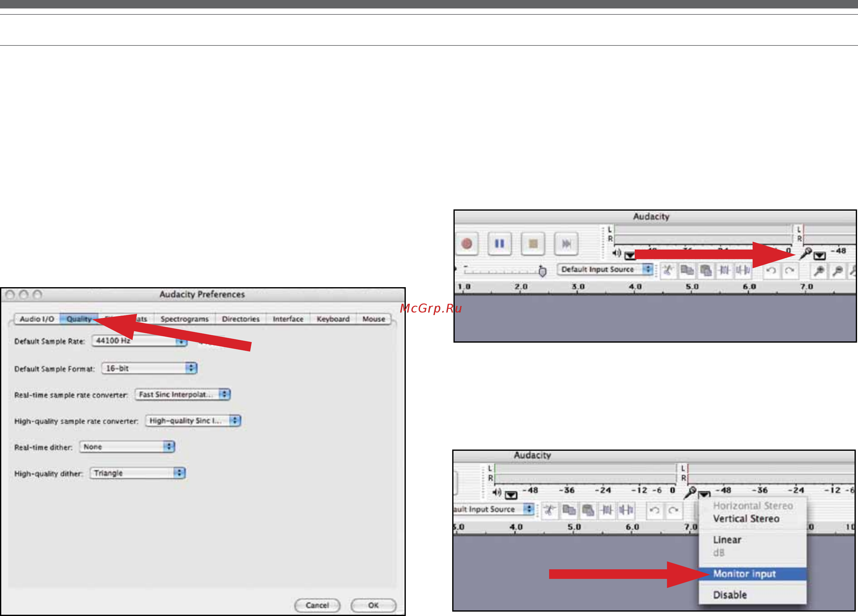Switch to the Directories tab in Audacity Preferences
This screenshot has width=858, height=616.
[241, 319]
